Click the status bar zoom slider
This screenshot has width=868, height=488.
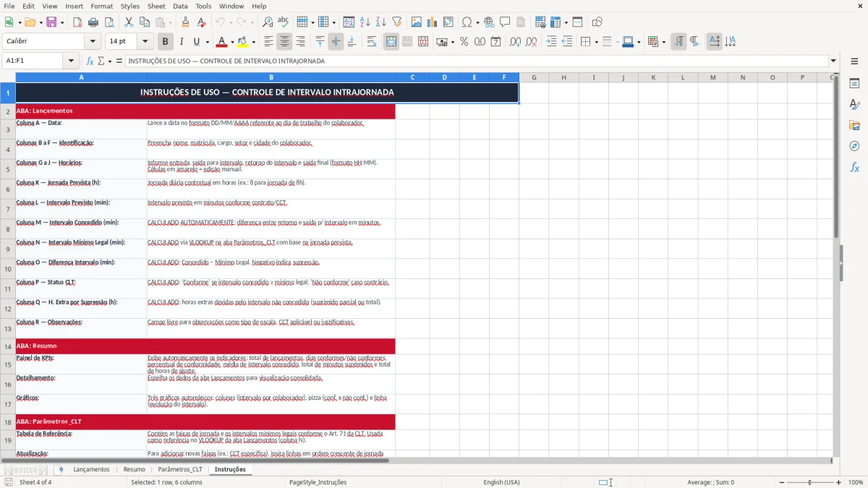[809, 482]
